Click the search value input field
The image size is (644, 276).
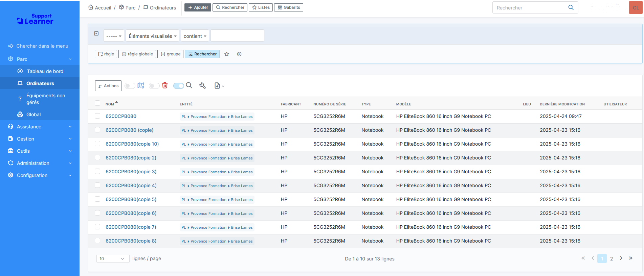237,36
